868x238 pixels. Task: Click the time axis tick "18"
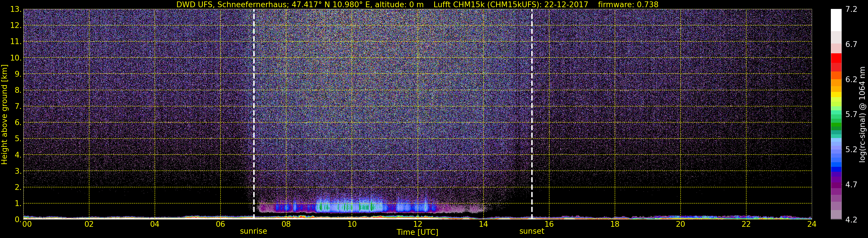(x=614, y=224)
